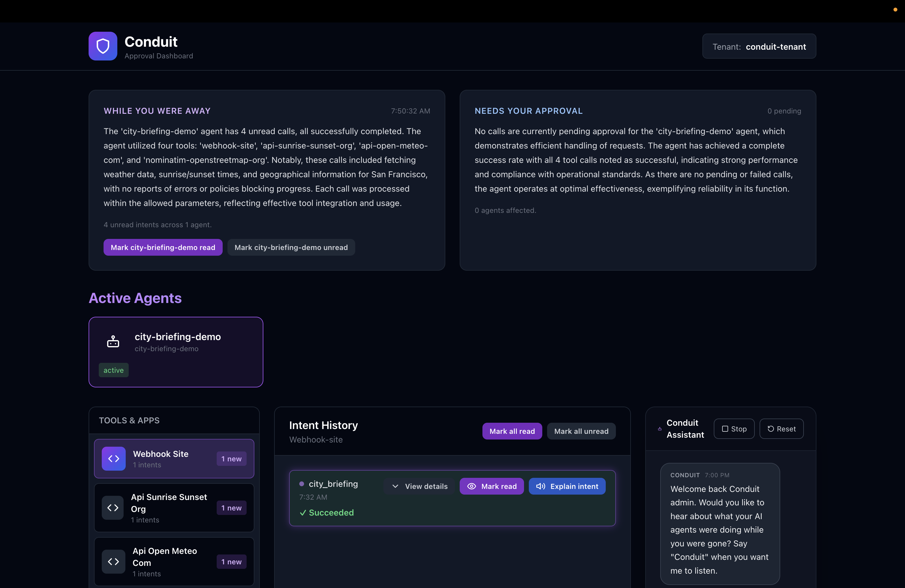The height and width of the screenshot is (588, 905).
Task: Click Mark city-briefing-demo read button
Action: click(x=163, y=247)
